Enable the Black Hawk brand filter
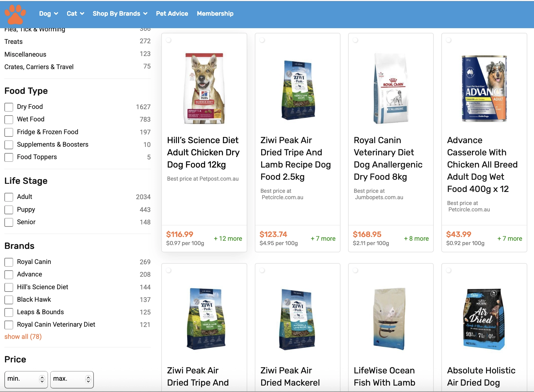 [9, 300]
